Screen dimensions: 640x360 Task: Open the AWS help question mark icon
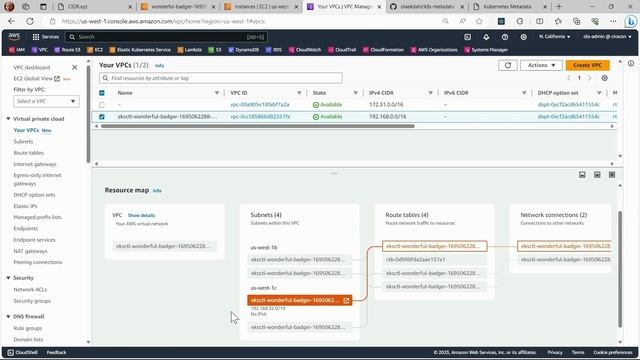point(505,37)
